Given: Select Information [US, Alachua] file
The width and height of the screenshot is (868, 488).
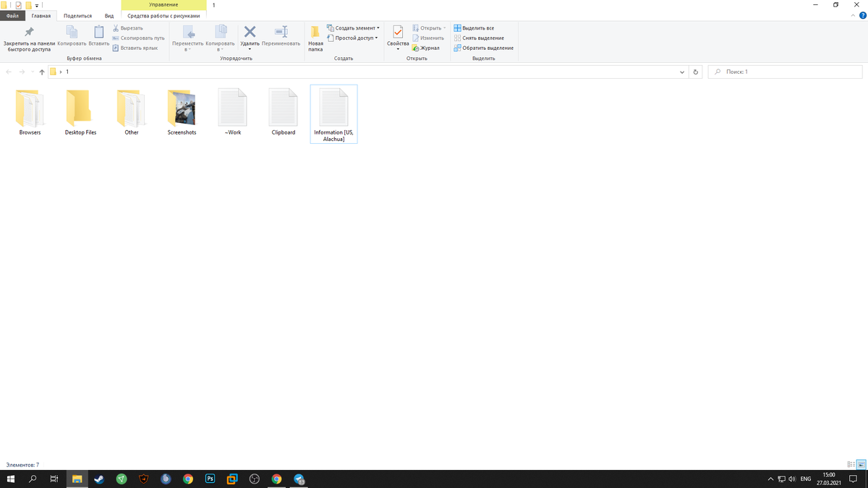Looking at the screenshot, I should point(333,114).
